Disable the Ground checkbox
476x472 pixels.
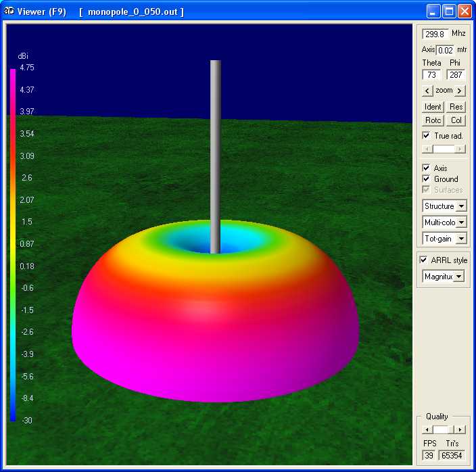pos(426,179)
